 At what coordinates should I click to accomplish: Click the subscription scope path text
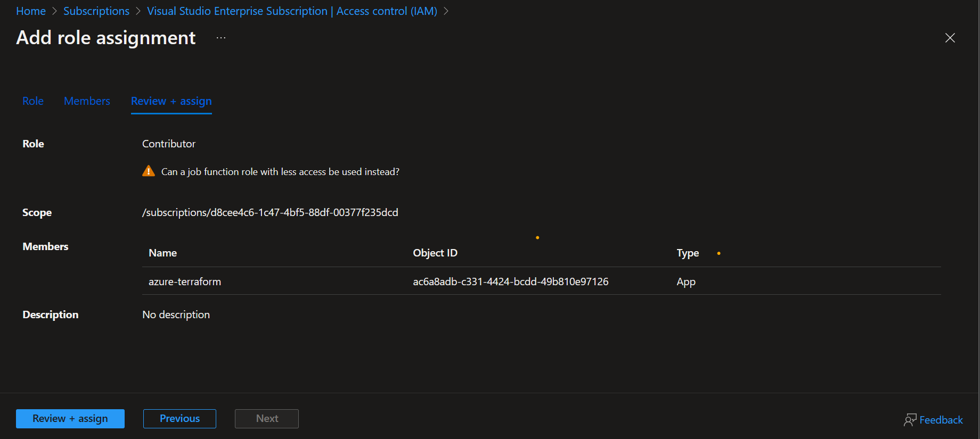pos(270,212)
